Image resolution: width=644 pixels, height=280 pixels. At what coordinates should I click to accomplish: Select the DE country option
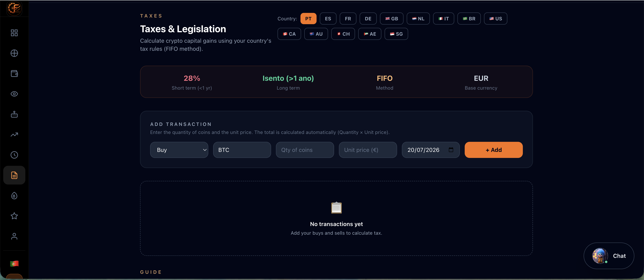[x=368, y=19]
